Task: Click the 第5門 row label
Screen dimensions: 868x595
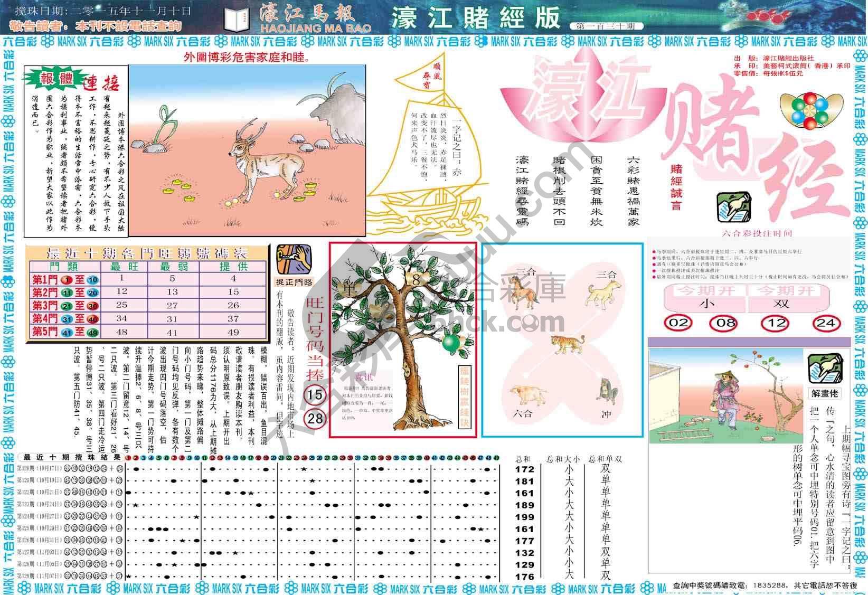Action: point(65,332)
